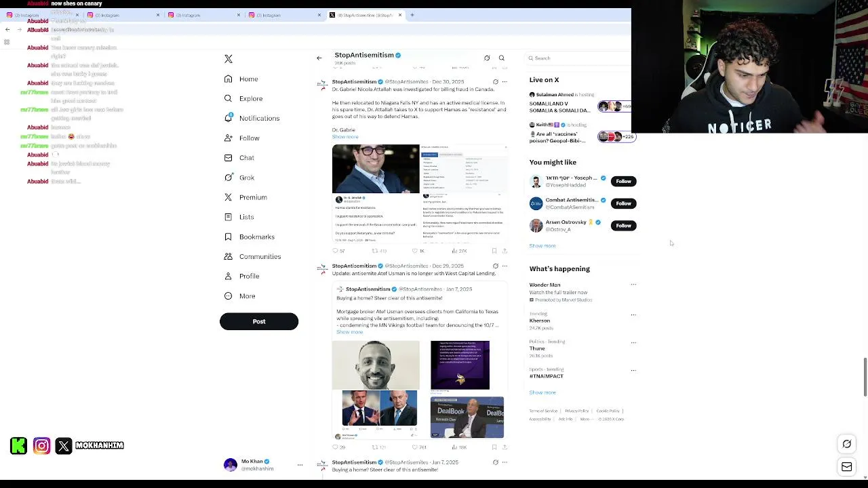This screenshot has width=868, height=488.
Task: Go to Home in the sidebar
Action: click(241, 79)
